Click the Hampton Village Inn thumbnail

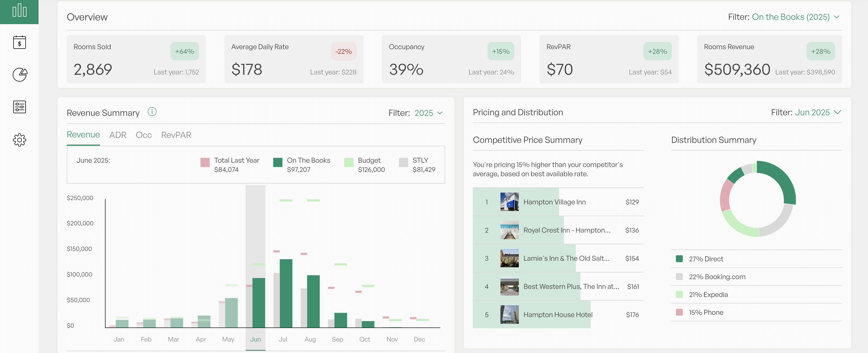[509, 202]
